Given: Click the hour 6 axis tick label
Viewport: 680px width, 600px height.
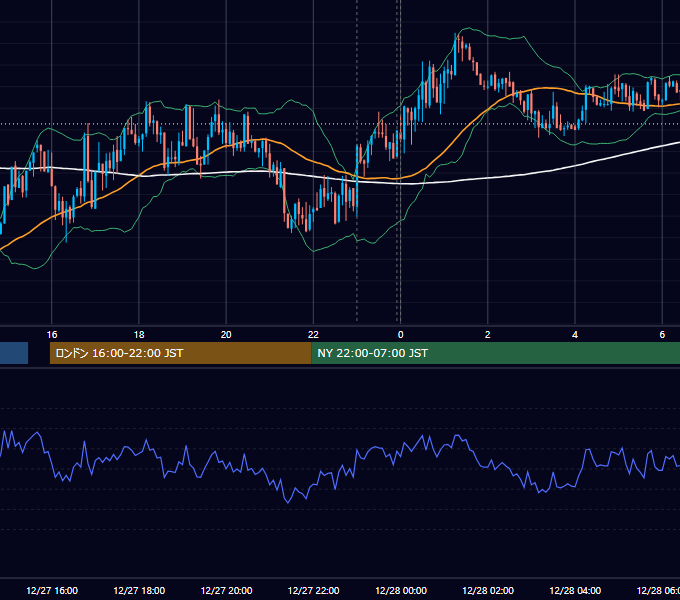Looking at the screenshot, I should click(x=662, y=334).
